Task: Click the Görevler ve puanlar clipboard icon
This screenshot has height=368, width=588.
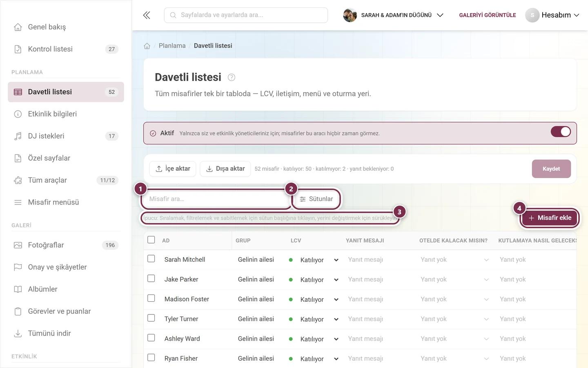Action: (x=18, y=312)
